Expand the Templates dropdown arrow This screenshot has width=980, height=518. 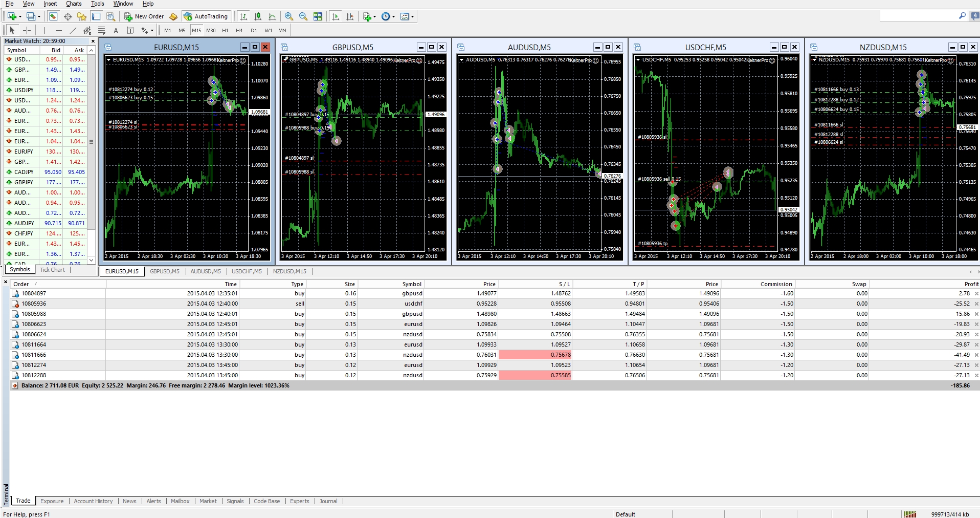(413, 16)
